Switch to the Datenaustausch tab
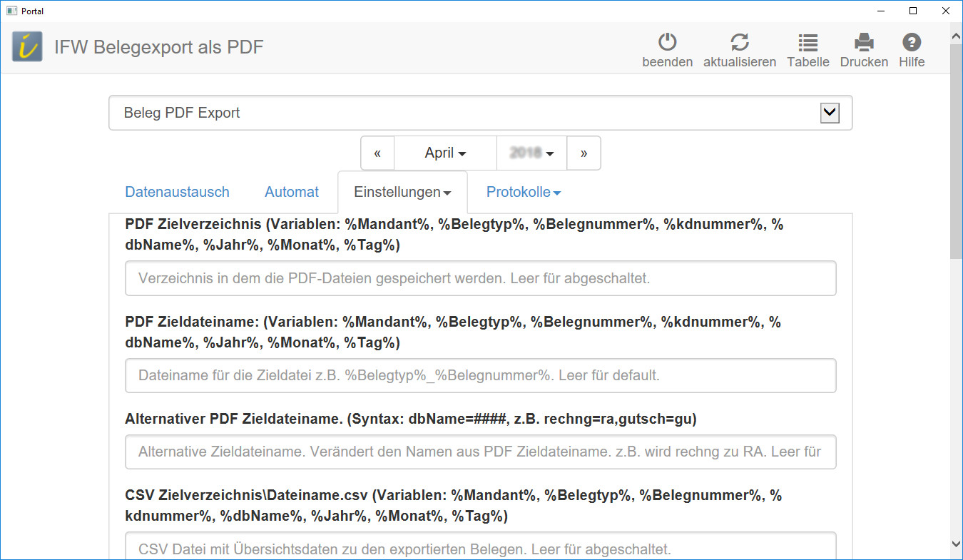 click(x=177, y=192)
